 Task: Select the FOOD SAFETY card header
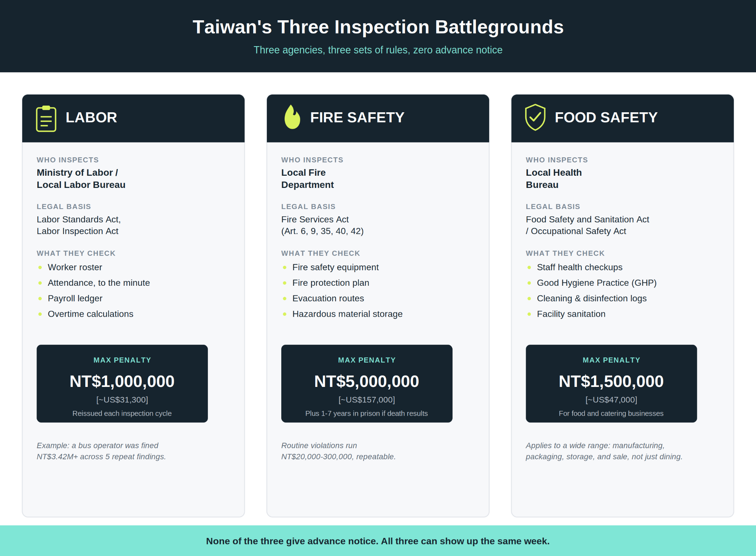coord(622,118)
